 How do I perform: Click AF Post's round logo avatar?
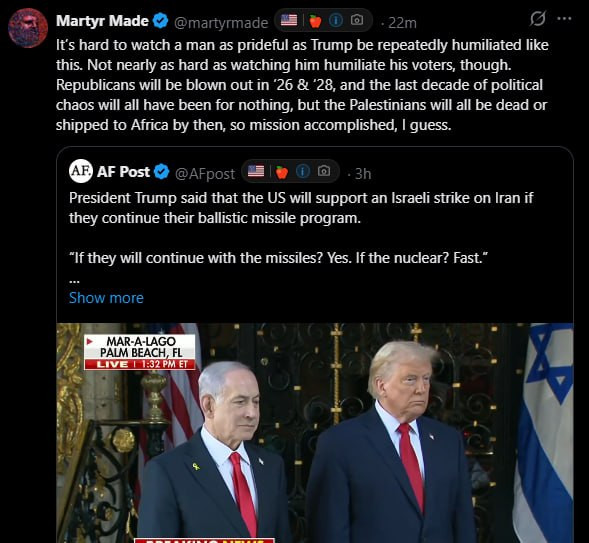tap(81, 171)
